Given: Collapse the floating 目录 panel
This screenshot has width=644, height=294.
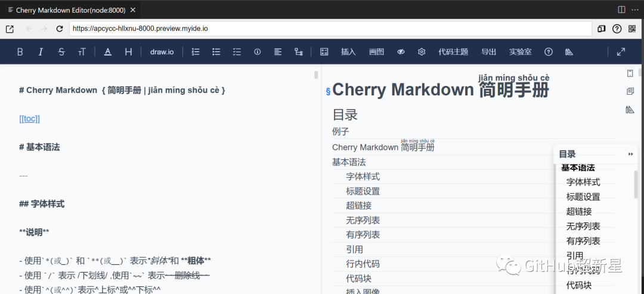Looking at the screenshot, I should click(x=630, y=154).
